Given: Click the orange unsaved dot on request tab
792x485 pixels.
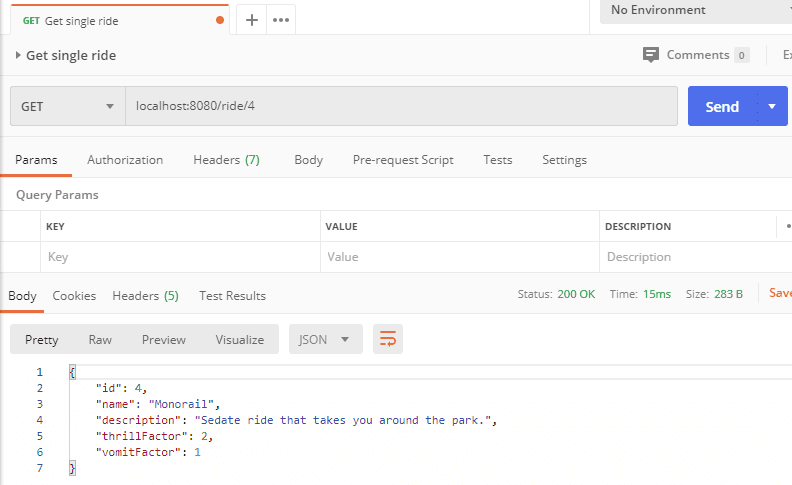Looking at the screenshot, I should point(220,20).
